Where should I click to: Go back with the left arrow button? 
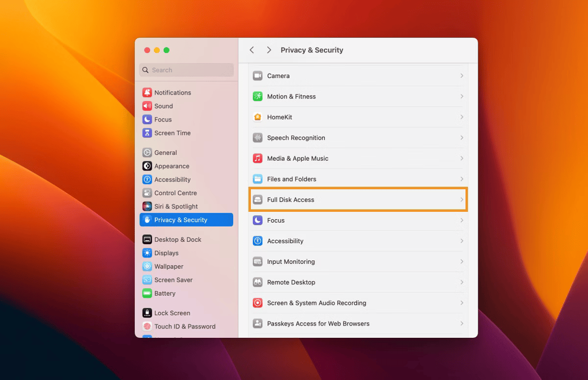click(x=252, y=50)
